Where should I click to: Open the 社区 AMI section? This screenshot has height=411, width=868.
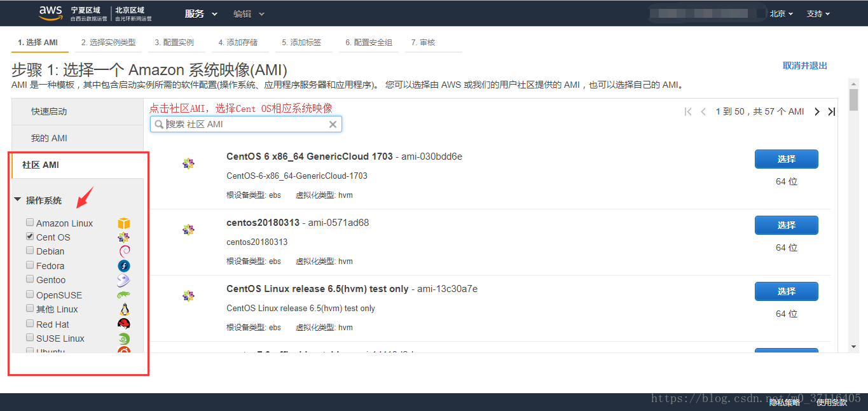[78, 165]
